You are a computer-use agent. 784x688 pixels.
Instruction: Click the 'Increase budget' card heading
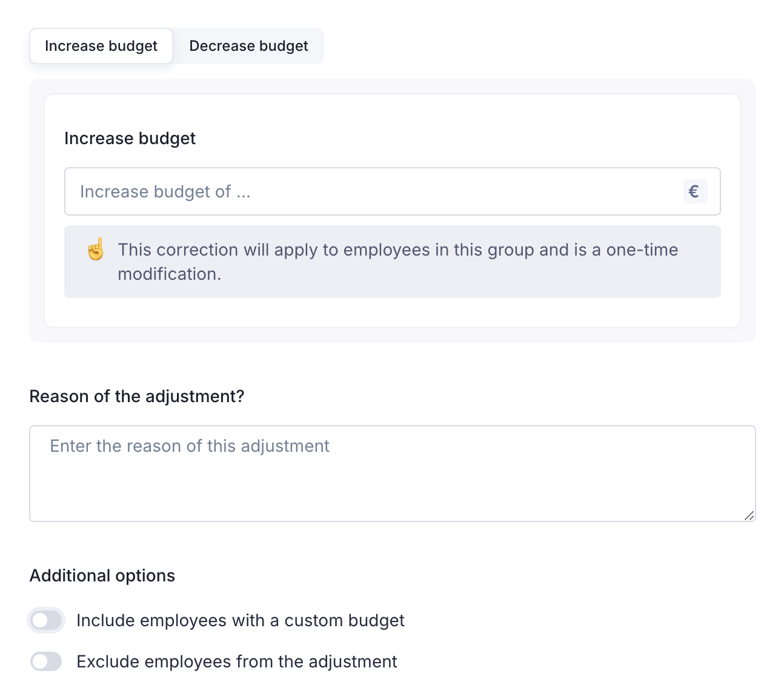click(130, 139)
